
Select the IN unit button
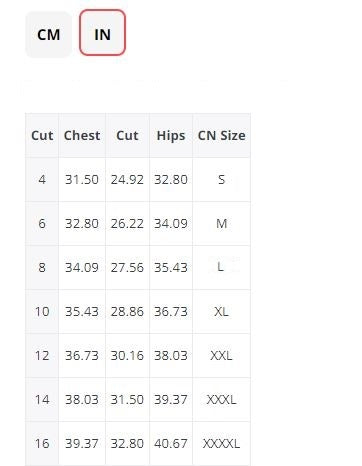[x=102, y=33]
